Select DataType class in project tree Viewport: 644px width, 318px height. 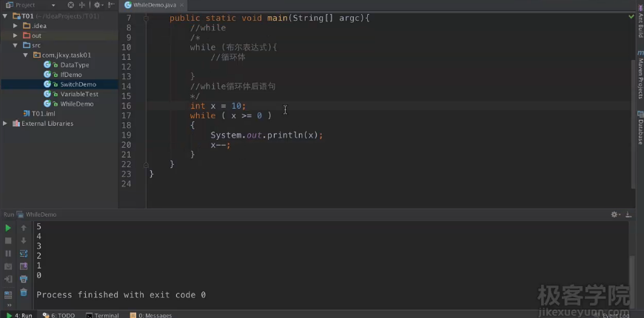74,65
